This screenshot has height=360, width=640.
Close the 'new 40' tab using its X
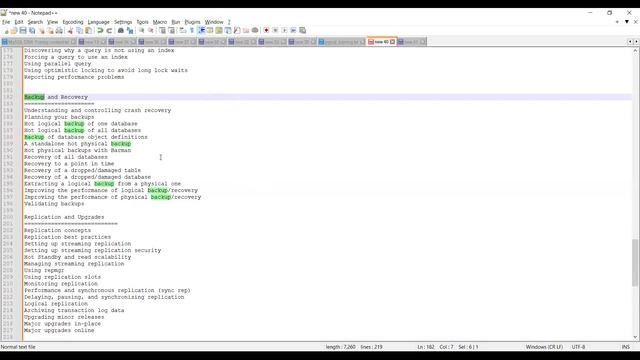(x=393, y=42)
